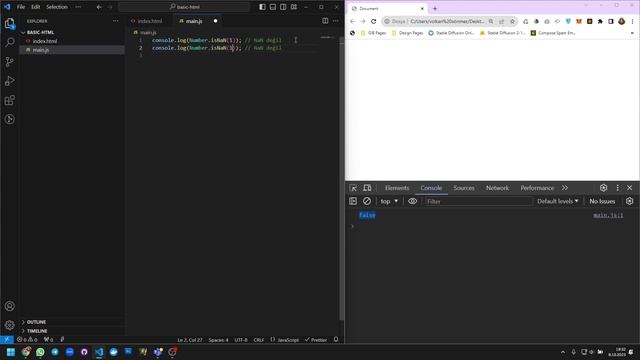
Task: Split the VS Code editor to the right
Action: 325,21
